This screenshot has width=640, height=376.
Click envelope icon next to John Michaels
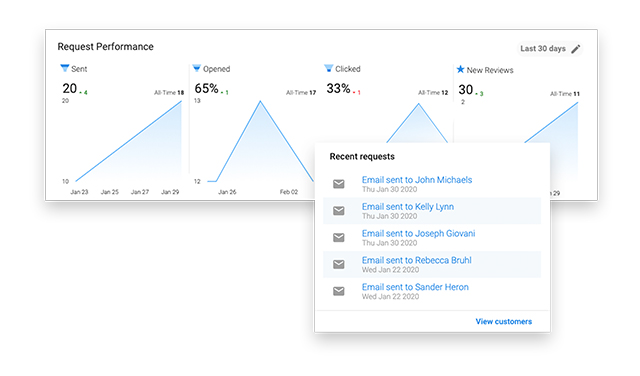339,184
